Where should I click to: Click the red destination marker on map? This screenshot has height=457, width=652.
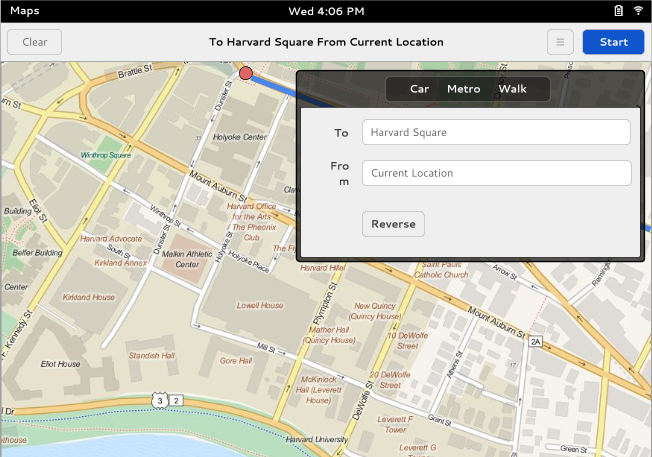pos(246,74)
